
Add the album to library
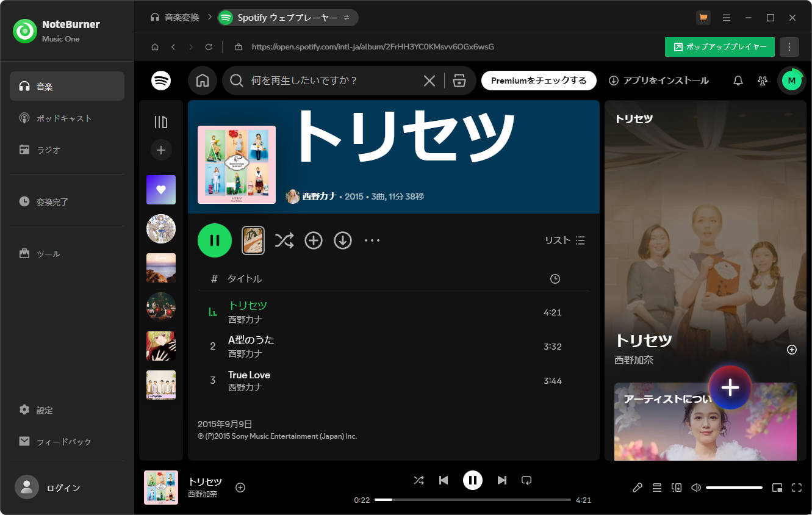(314, 240)
